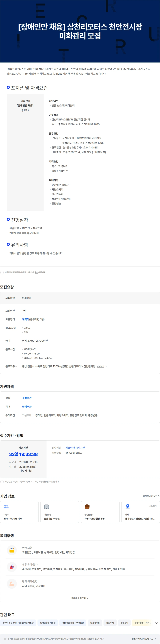Click the 자동차·조선·철강·항공 industry card
160x644 pixels.
pos(100,512)
